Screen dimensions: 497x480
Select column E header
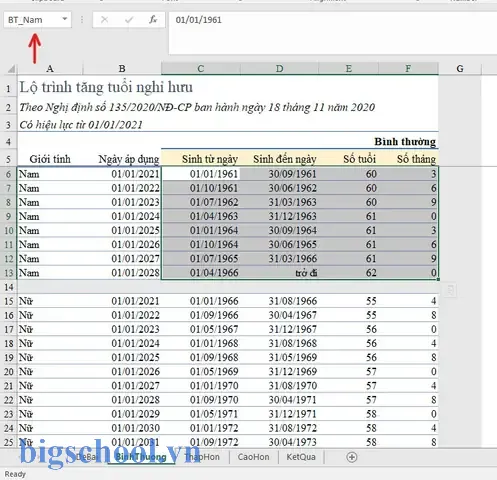[349, 69]
